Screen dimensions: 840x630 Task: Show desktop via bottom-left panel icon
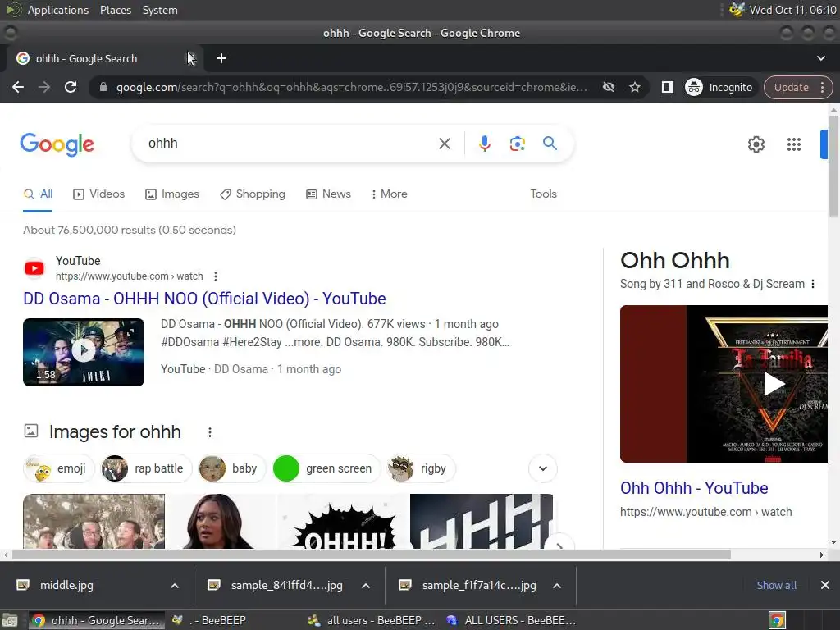(x=10, y=620)
